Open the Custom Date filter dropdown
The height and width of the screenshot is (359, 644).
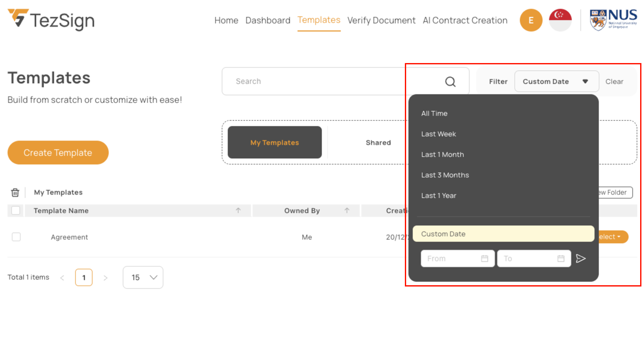pyautogui.click(x=556, y=81)
